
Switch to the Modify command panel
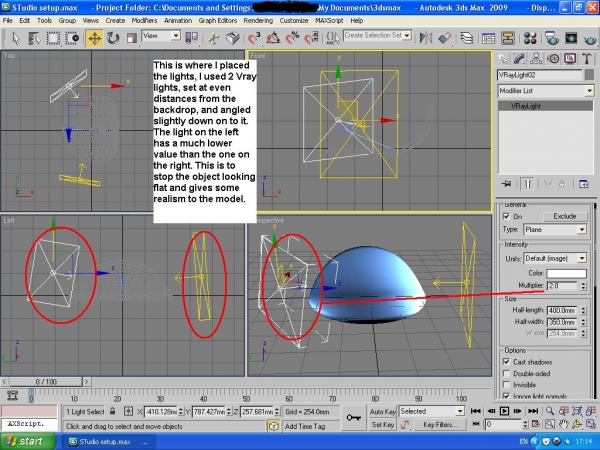(x=519, y=59)
